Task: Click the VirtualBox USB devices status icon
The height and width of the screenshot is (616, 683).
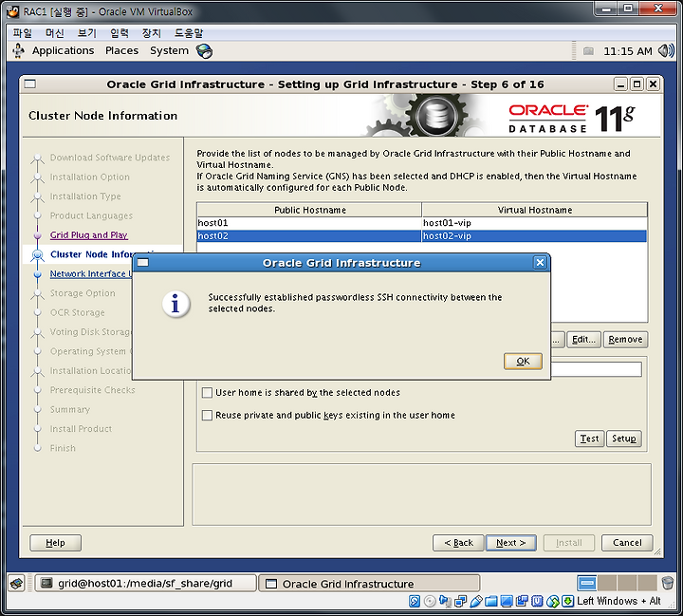Action: tap(475, 601)
